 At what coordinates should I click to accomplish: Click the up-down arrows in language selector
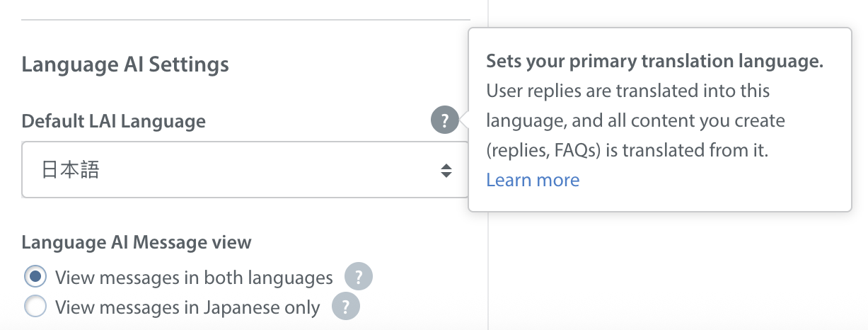446,170
